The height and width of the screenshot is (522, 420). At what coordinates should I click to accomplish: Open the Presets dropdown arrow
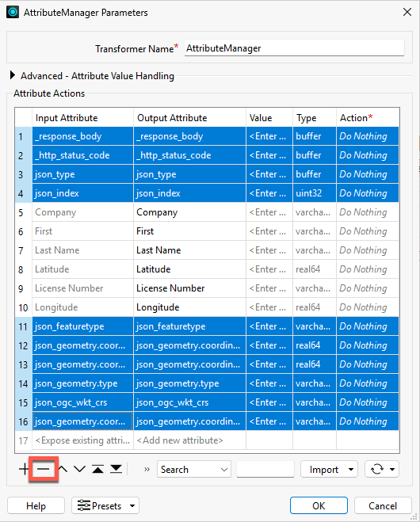tap(132, 506)
